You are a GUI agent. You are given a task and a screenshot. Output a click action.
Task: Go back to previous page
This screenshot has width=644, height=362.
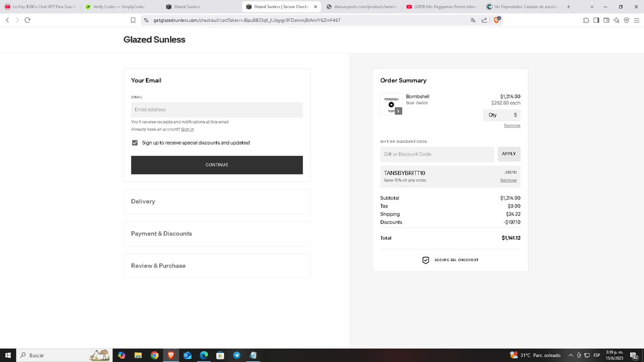[7, 20]
